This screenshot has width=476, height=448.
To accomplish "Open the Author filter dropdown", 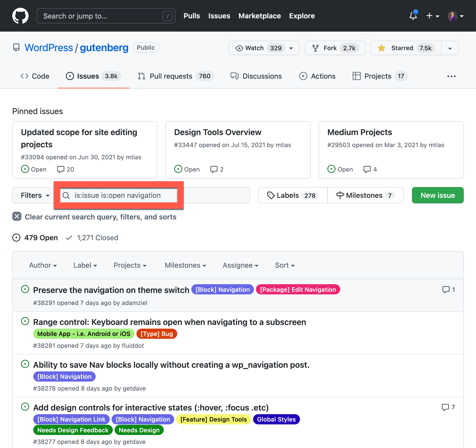I will (x=43, y=265).
